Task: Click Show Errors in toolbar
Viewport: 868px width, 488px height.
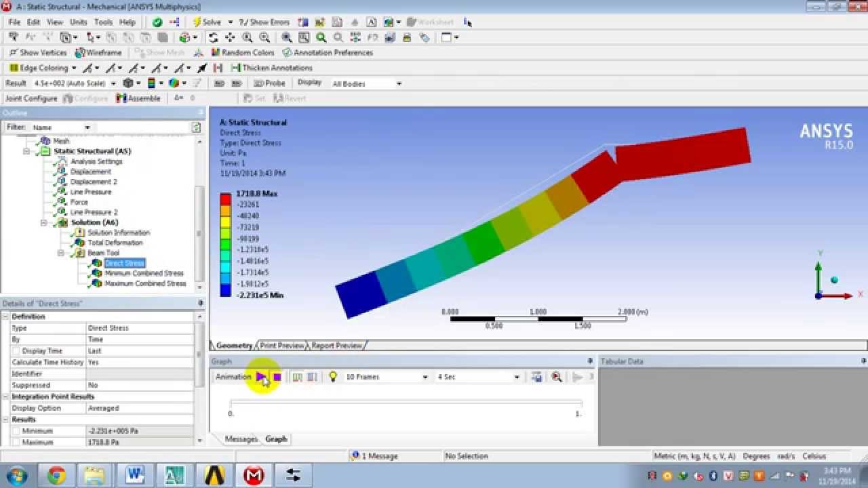Action: [x=264, y=22]
